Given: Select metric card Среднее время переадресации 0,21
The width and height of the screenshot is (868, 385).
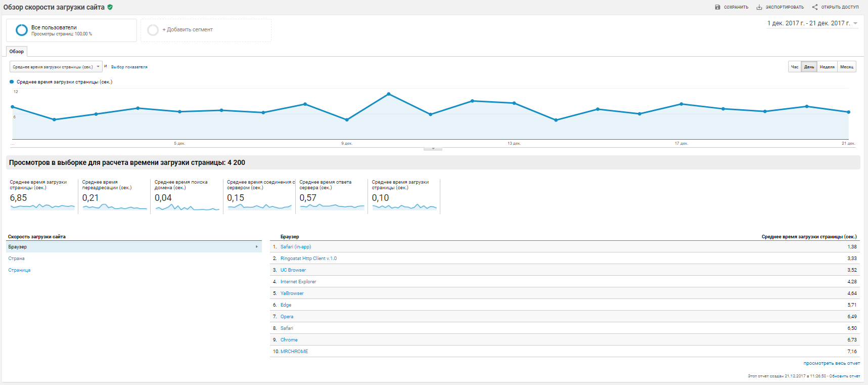Looking at the screenshot, I should point(115,196).
